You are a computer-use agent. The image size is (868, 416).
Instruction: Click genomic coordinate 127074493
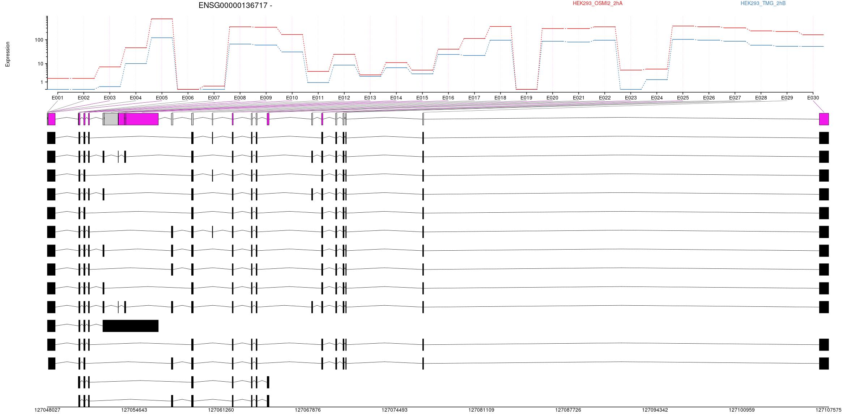(x=395, y=410)
